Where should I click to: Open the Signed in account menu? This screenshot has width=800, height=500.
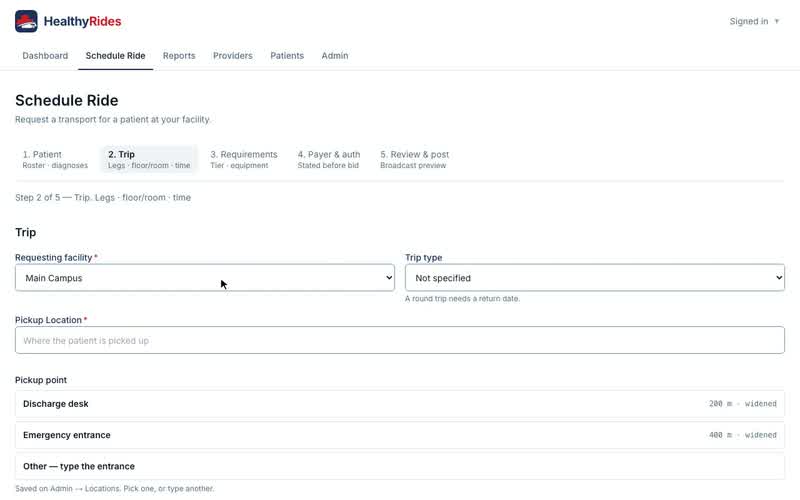(754, 21)
